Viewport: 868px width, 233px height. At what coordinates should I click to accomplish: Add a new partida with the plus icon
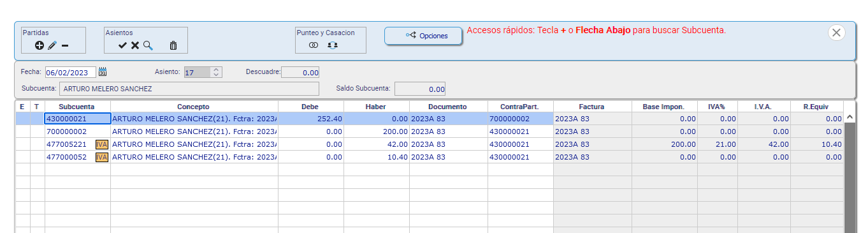click(40, 45)
